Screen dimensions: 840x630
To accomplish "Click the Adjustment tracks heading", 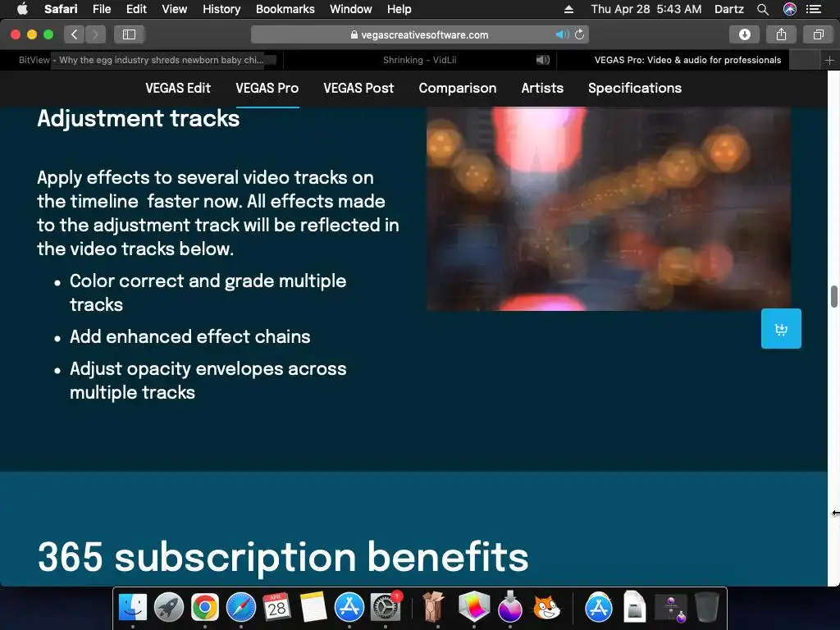I will tap(138, 118).
